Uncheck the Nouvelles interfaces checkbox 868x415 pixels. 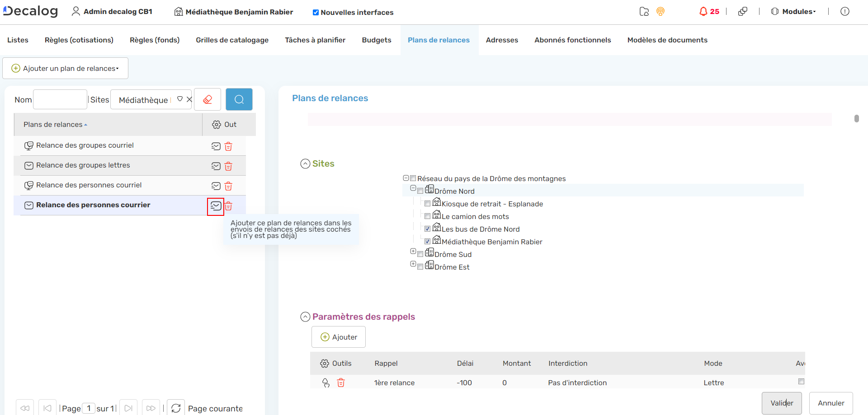point(316,13)
